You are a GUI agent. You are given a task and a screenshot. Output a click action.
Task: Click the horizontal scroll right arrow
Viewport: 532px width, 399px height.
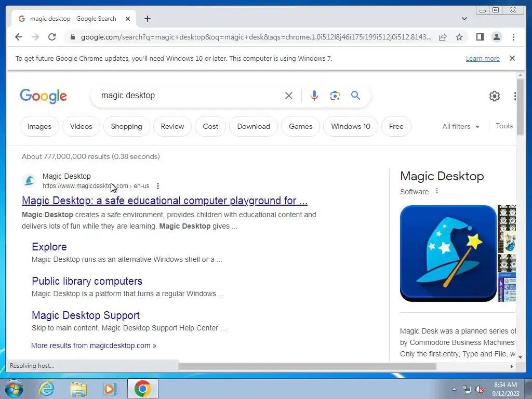(512, 366)
